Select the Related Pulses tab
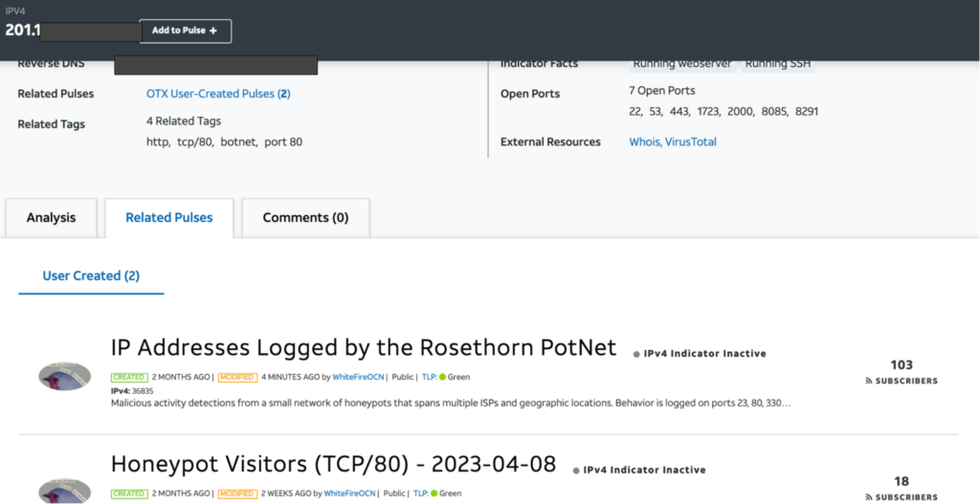Viewport: 980px width, 504px height. point(169,218)
